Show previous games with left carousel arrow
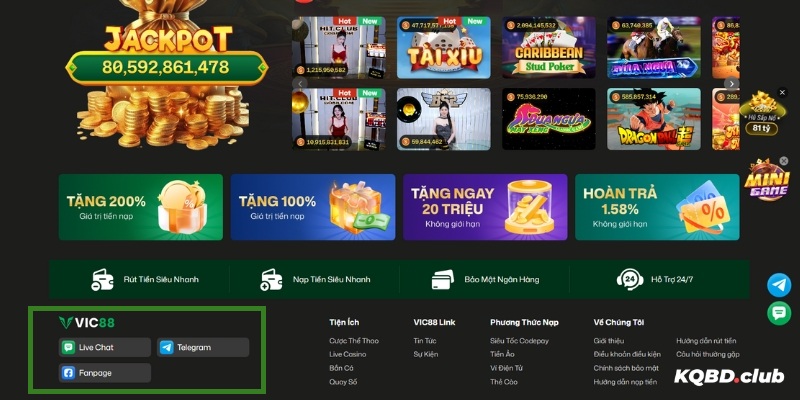The width and height of the screenshot is (800, 400). (301, 84)
